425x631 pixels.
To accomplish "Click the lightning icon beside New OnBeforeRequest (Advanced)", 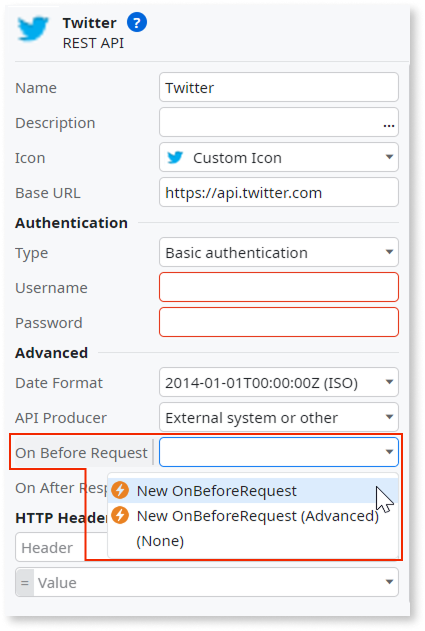I will [x=120, y=515].
